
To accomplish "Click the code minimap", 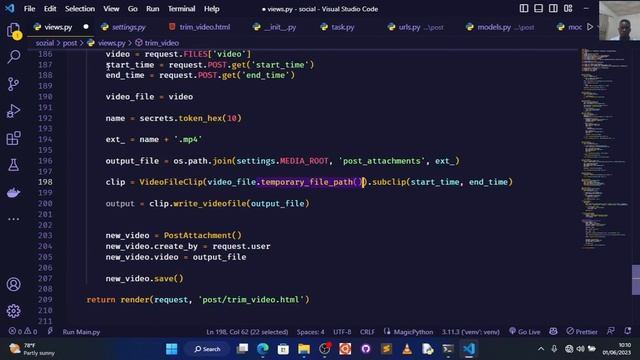I will click(x=605, y=149).
